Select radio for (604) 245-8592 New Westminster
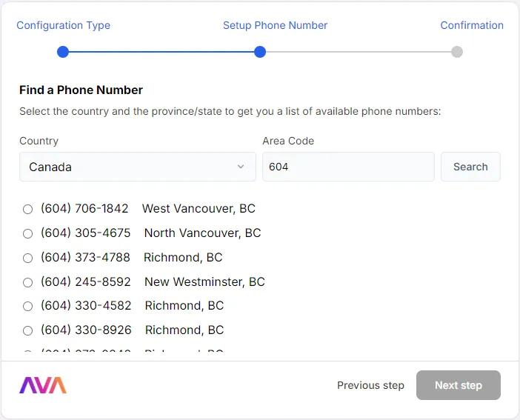This screenshot has height=420, width=520. click(x=28, y=282)
